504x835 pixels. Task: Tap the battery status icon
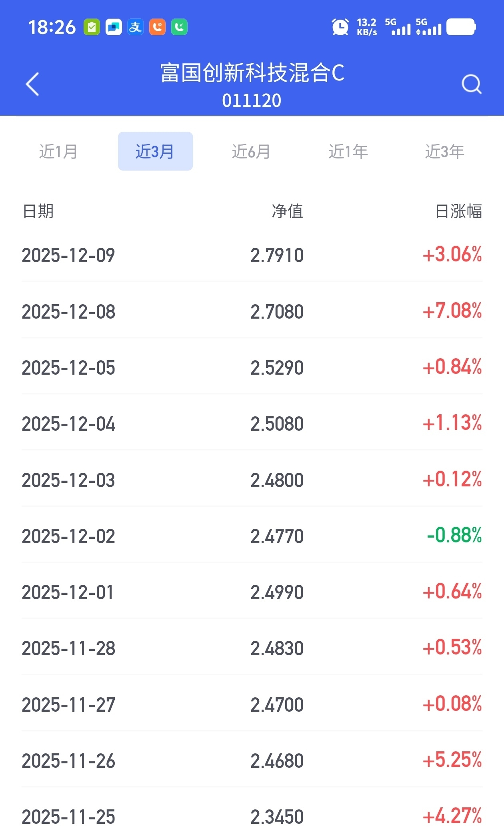click(461, 27)
